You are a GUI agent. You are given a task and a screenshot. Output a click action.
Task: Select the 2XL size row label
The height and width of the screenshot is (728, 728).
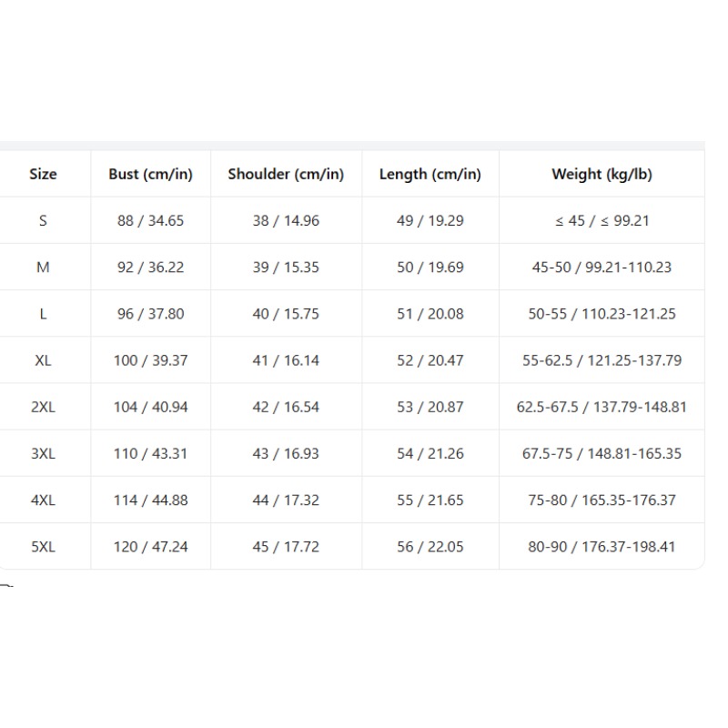(43, 407)
